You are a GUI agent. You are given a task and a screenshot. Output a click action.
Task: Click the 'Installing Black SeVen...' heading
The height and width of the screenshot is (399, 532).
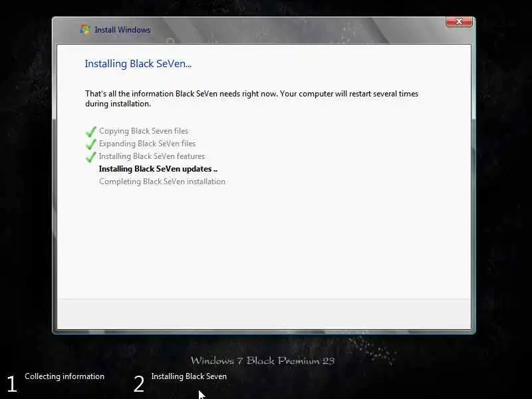point(138,64)
